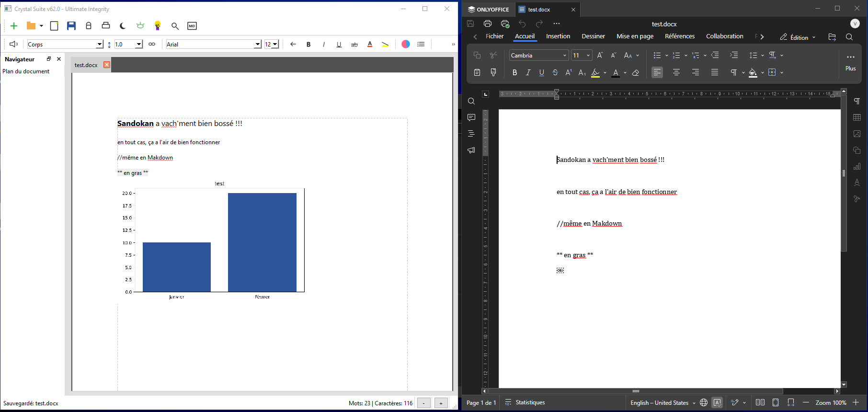Click the Statistiques button in status bar
This screenshot has width=868, height=412.
click(525, 402)
